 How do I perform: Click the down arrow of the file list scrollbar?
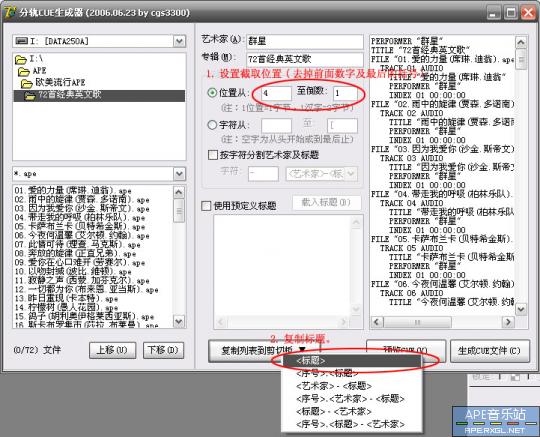coord(179,321)
